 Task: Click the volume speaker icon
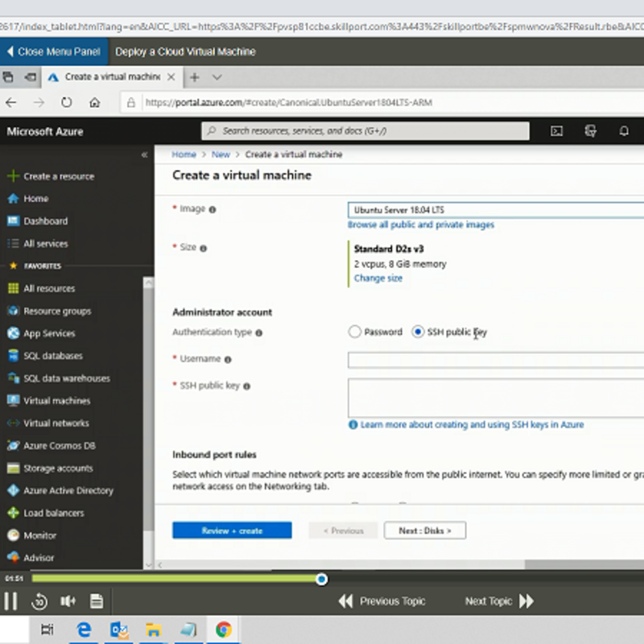68,601
